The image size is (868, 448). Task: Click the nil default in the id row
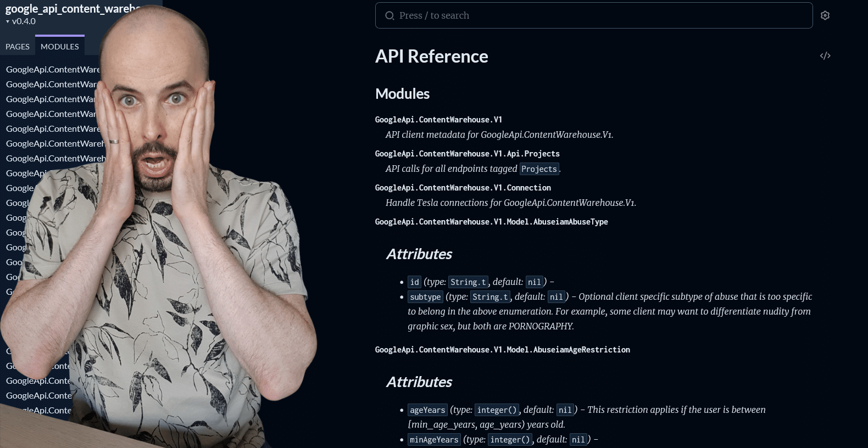pyautogui.click(x=535, y=282)
